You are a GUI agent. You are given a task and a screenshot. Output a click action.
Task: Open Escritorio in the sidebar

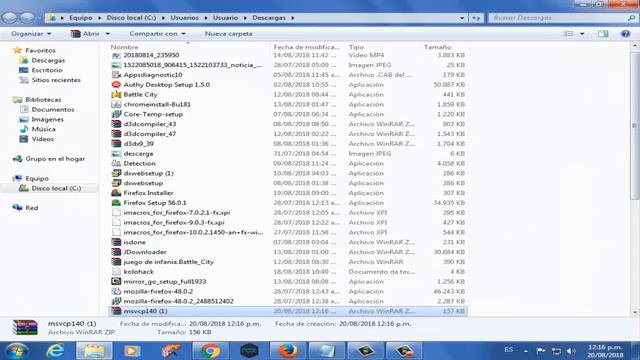47,70
